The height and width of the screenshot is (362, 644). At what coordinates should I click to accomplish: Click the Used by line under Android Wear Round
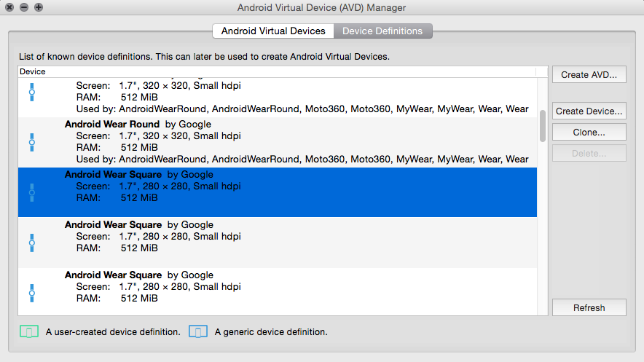click(302, 160)
